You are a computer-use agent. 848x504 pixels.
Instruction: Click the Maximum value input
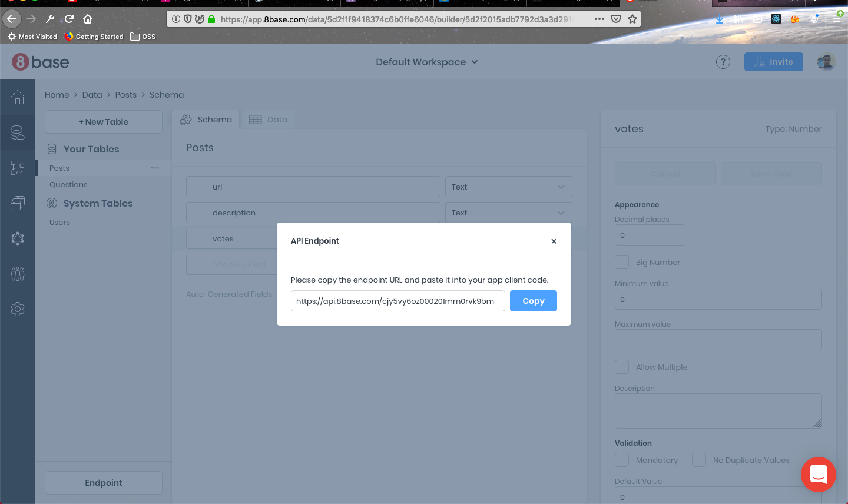coord(718,340)
